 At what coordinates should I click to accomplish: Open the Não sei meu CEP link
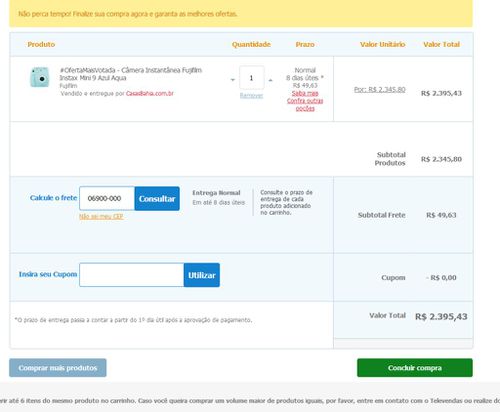[x=101, y=216]
